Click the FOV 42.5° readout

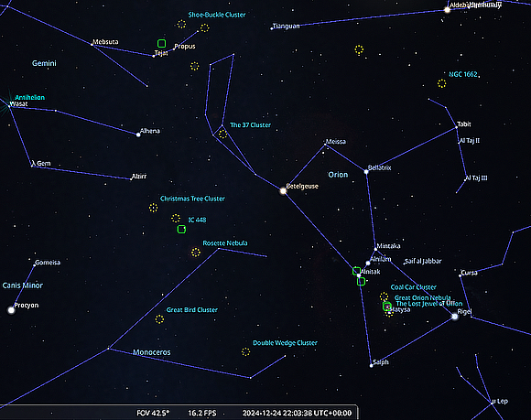click(x=153, y=414)
